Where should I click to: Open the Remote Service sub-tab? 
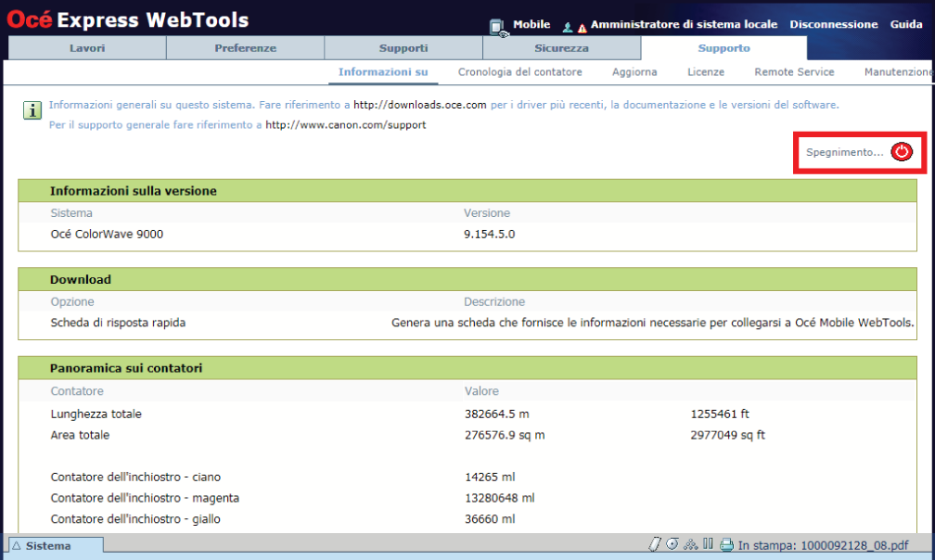(x=794, y=72)
